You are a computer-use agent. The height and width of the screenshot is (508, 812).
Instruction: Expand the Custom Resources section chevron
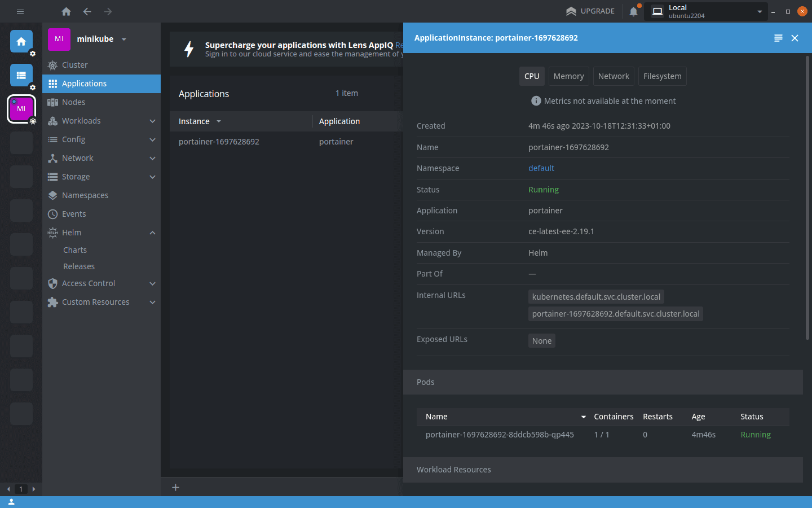[152, 302]
